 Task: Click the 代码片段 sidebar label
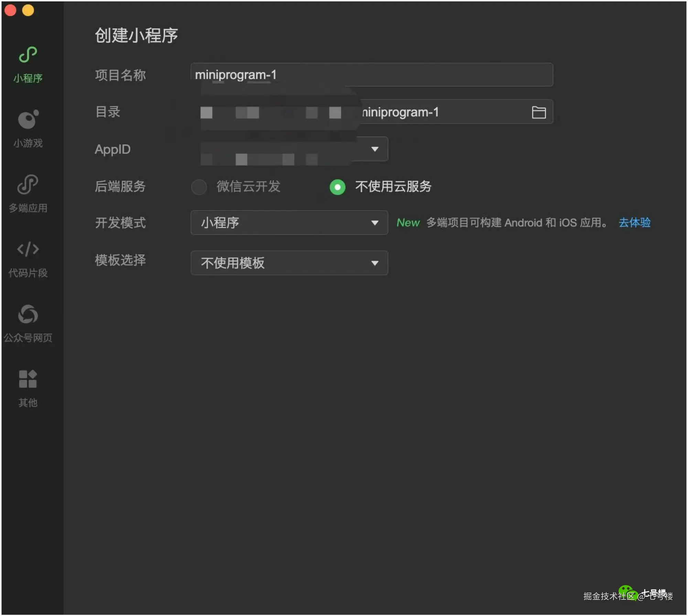coord(28,273)
